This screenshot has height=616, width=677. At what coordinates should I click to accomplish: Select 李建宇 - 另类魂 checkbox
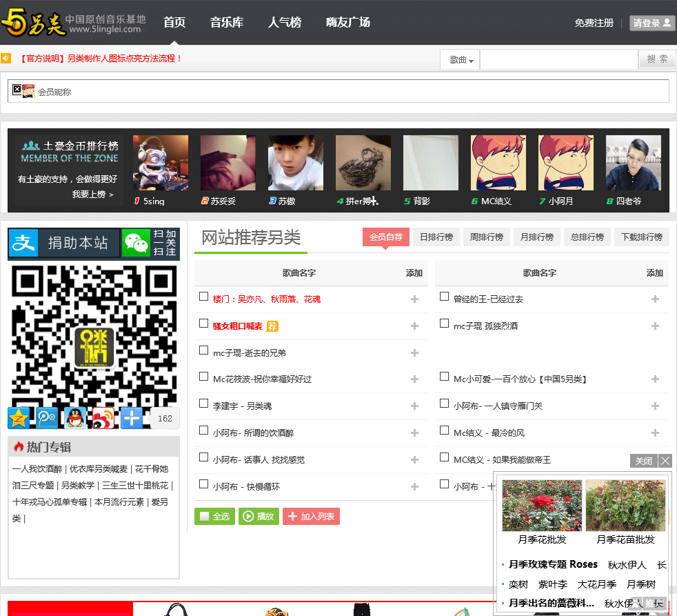point(204,403)
